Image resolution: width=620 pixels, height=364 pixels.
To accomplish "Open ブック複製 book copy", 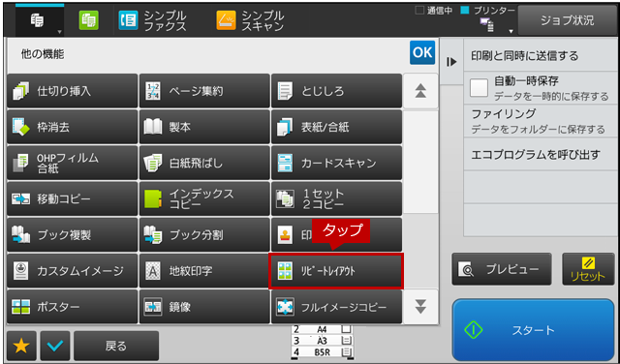I will click(x=73, y=235).
